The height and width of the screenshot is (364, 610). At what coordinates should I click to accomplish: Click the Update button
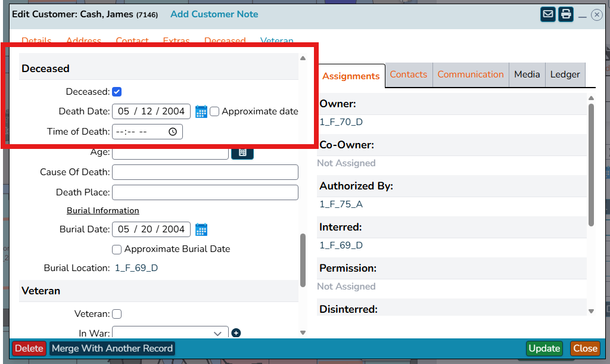pyautogui.click(x=544, y=348)
